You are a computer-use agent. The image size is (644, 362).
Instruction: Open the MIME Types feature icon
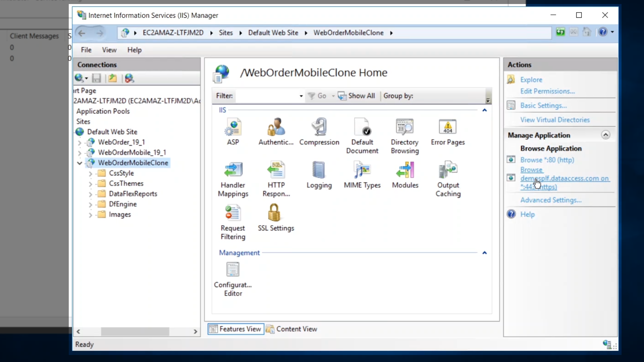pos(362,170)
